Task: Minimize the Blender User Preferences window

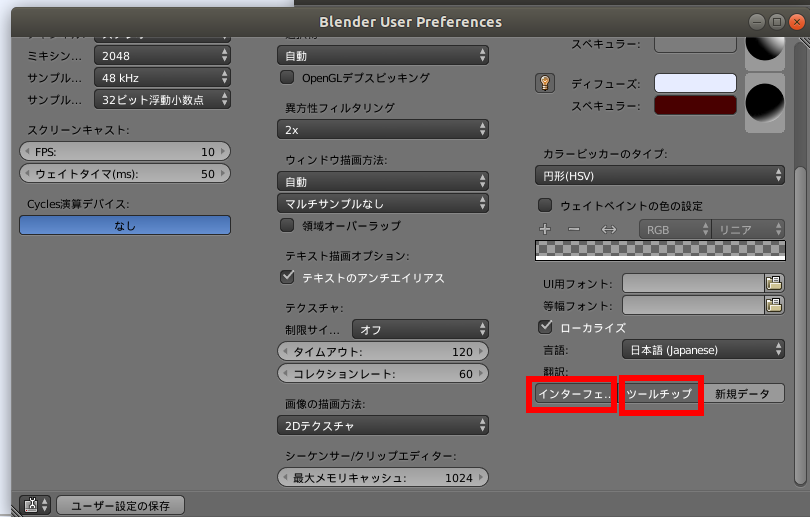Action: (x=756, y=22)
